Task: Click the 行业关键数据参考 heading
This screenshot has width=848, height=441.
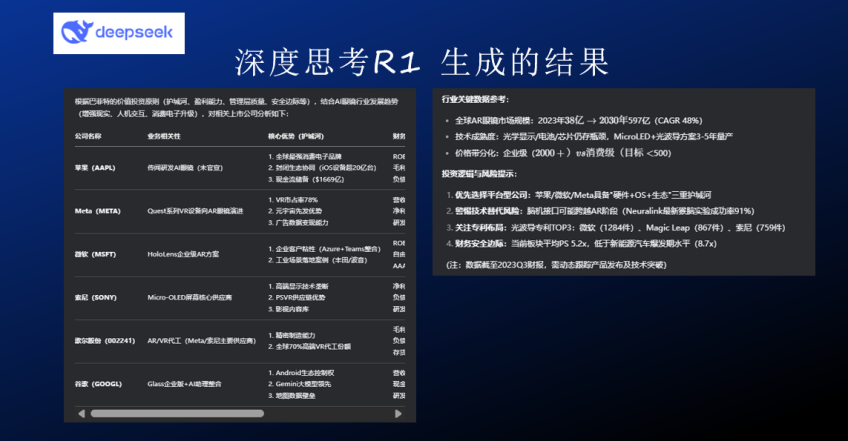Action: pos(475,99)
